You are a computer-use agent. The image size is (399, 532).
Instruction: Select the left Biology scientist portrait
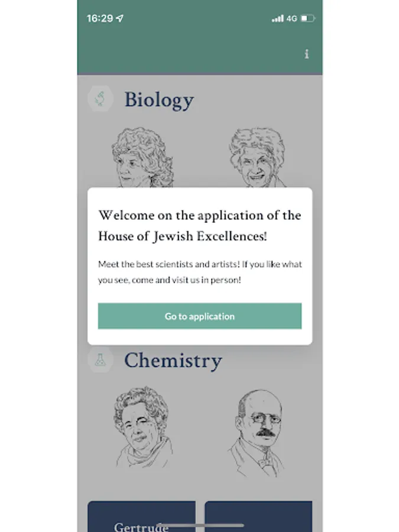(x=142, y=158)
